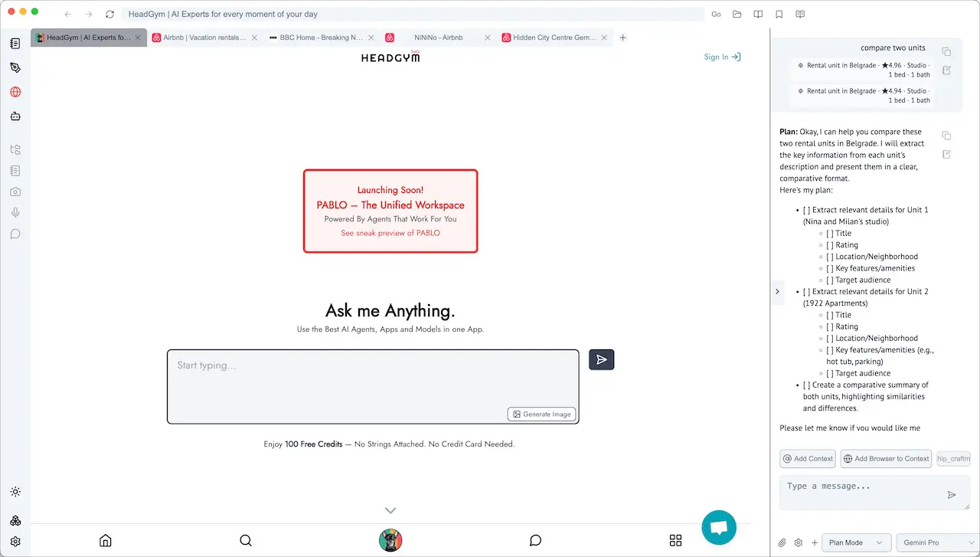
Task: Click the avatar in bottom navigation
Action: pos(390,540)
